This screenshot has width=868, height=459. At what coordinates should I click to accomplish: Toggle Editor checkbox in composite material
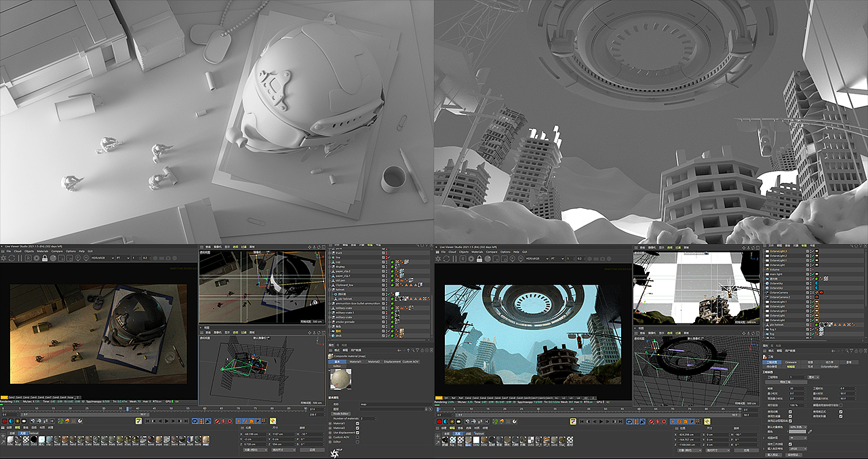(x=357, y=441)
